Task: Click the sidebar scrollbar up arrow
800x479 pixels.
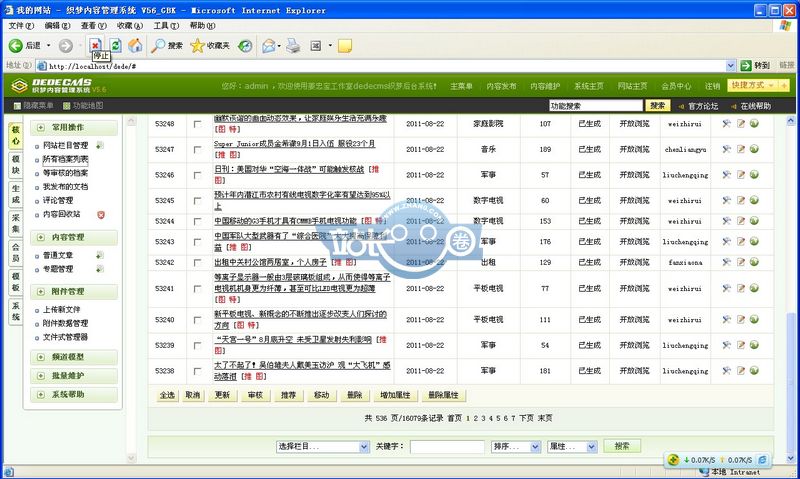Action: click(131, 121)
